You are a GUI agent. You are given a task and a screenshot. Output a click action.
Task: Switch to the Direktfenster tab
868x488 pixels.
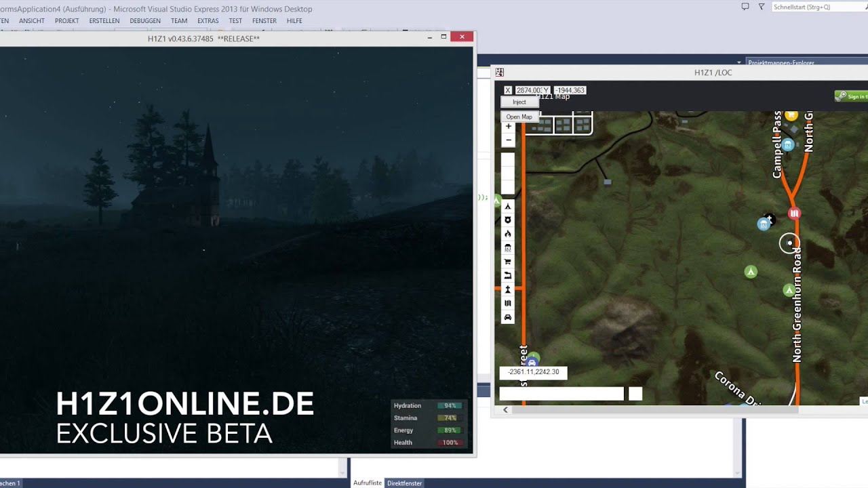pyautogui.click(x=405, y=483)
